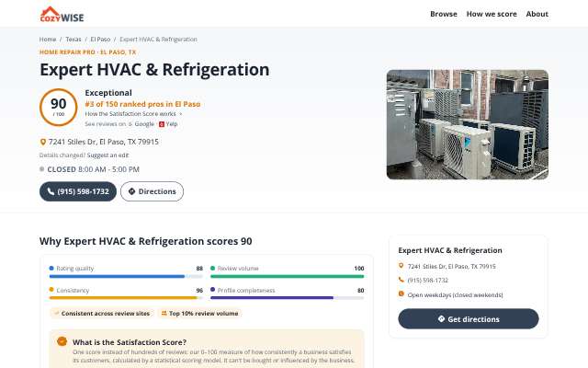Click the gray closed status dot
588x368 pixels.
tap(42, 169)
